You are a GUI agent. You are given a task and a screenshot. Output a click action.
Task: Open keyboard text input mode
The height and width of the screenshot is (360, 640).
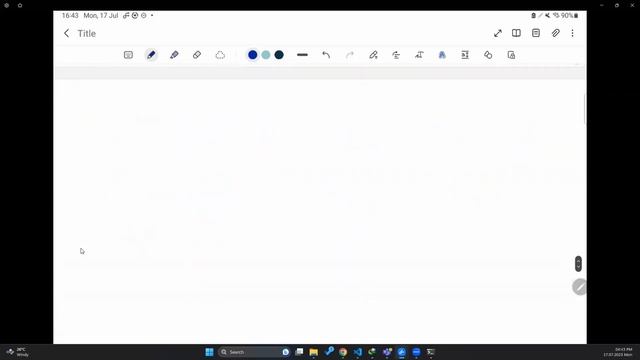pos(128,55)
